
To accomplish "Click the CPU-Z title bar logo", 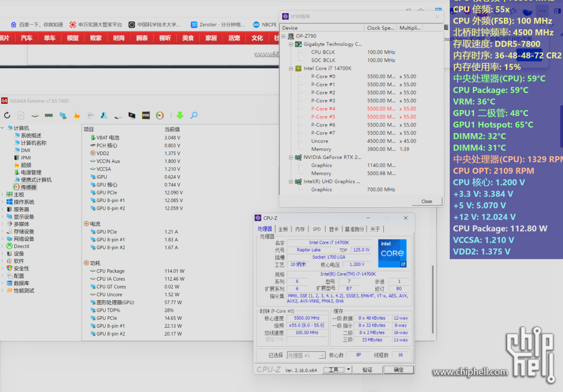I will (x=258, y=218).
